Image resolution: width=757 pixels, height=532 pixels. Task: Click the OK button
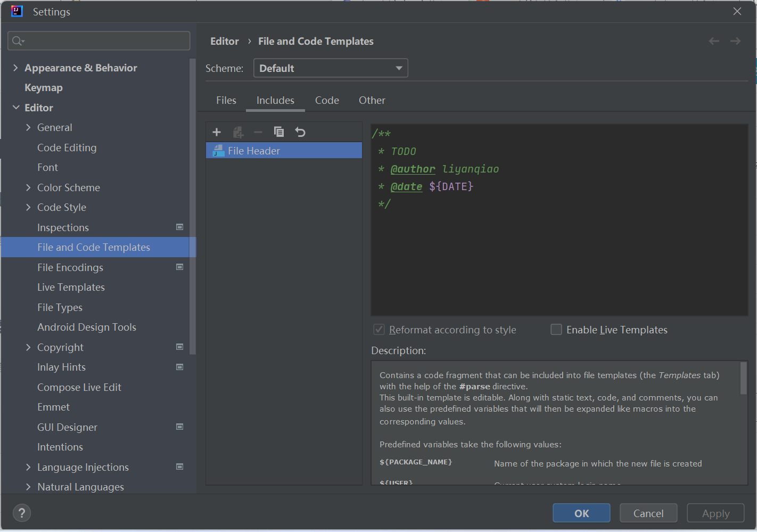point(581,513)
